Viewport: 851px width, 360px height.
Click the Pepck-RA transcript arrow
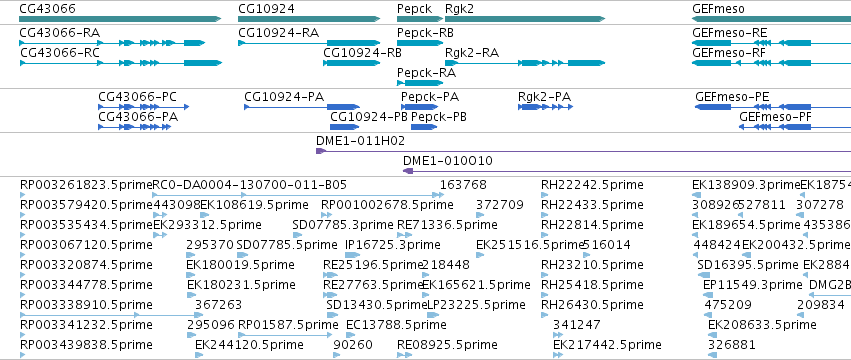(x=420, y=83)
